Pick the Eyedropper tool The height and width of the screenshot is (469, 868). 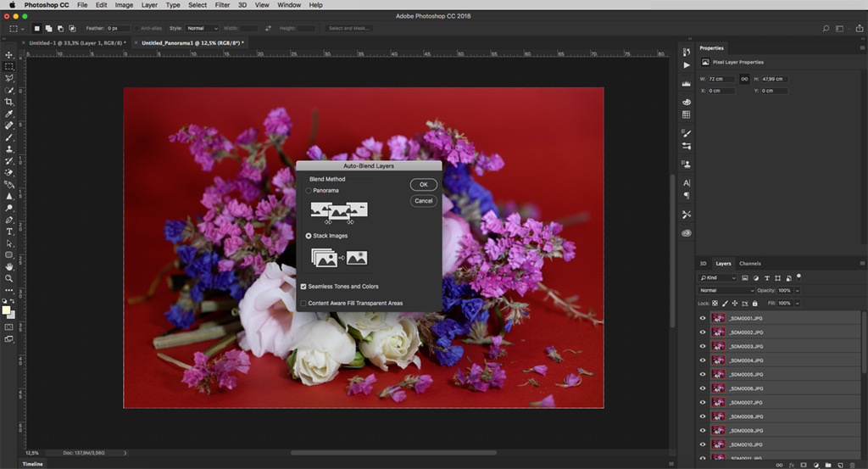click(x=9, y=114)
